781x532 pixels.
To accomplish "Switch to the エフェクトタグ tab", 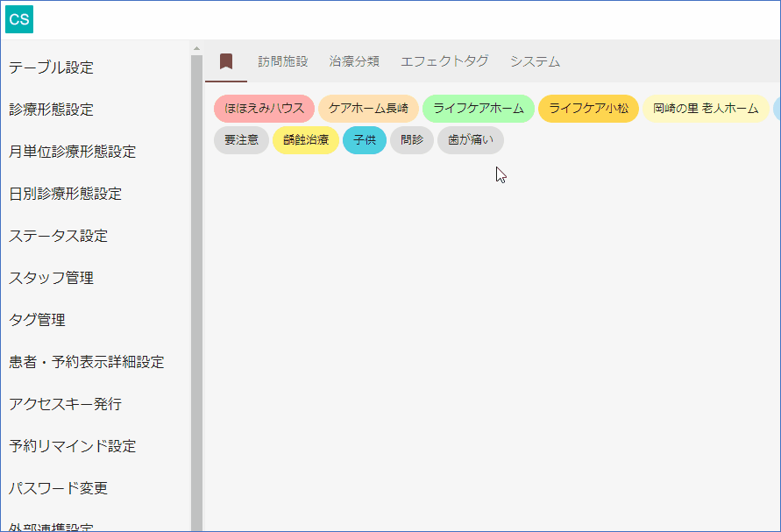I will click(444, 61).
